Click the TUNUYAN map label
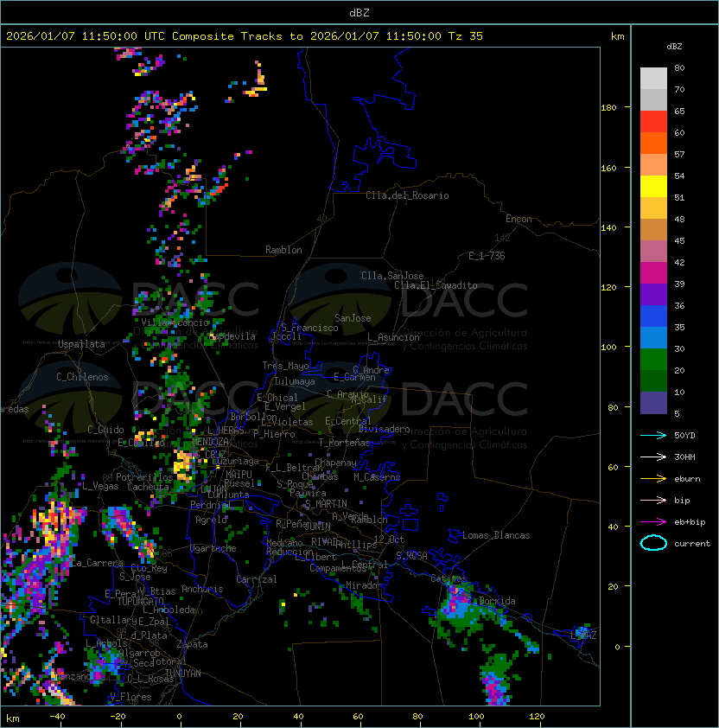The height and width of the screenshot is (728, 719). pyautogui.click(x=183, y=674)
